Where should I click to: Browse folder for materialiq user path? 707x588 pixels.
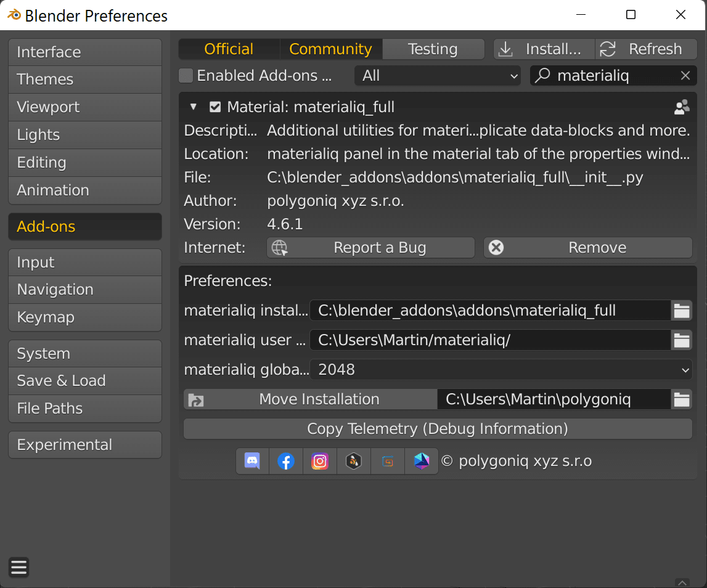(x=681, y=340)
